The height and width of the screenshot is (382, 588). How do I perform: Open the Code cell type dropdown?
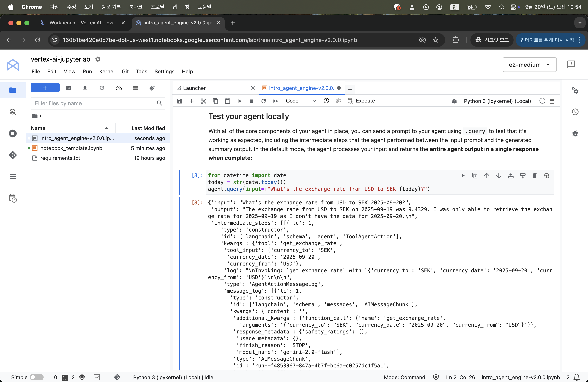click(x=300, y=101)
